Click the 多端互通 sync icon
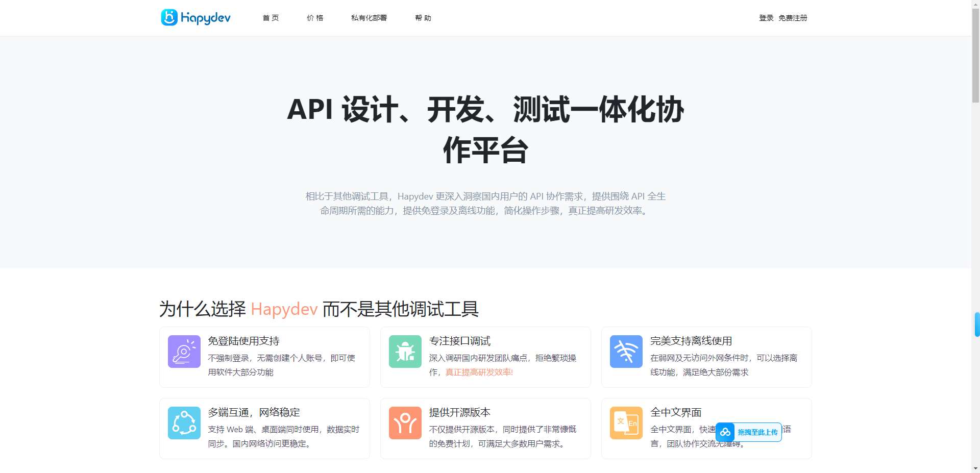The width and height of the screenshot is (980, 473). click(184, 423)
